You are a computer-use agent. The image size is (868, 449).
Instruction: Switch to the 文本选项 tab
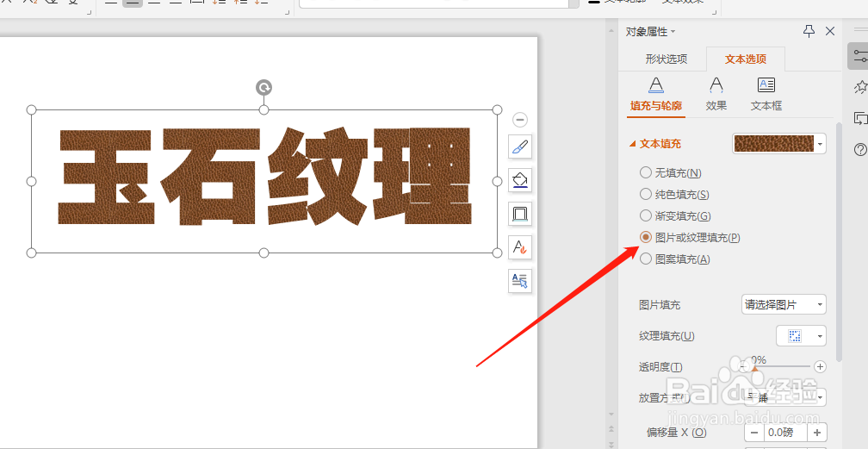746,59
